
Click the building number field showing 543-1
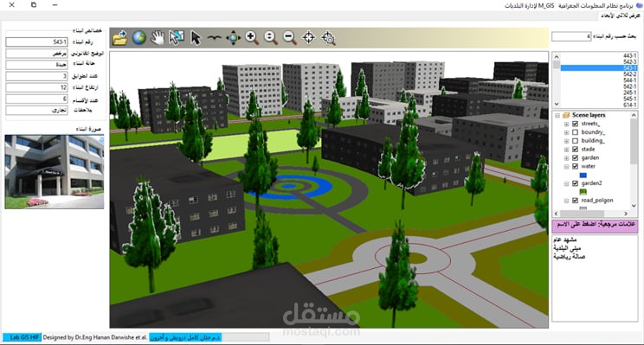click(x=36, y=42)
